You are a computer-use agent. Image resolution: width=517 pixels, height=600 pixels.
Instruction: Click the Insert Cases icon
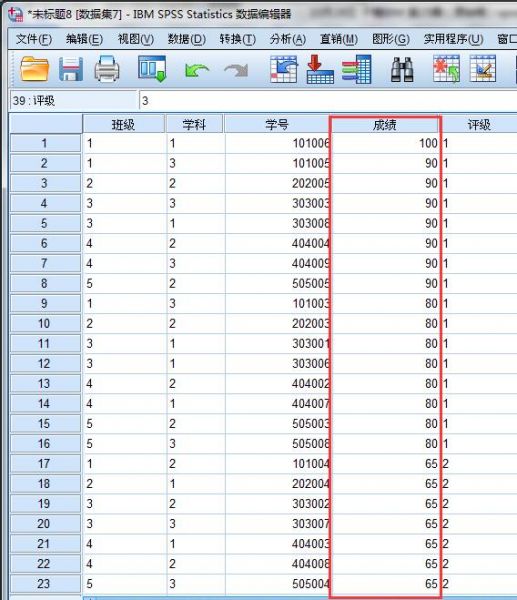pyautogui.click(x=446, y=69)
